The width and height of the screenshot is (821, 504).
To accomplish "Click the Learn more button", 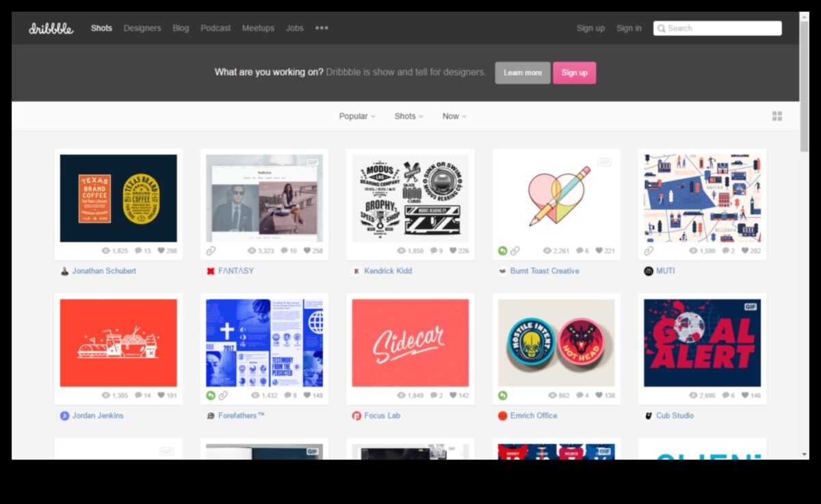I will point(523,72).
